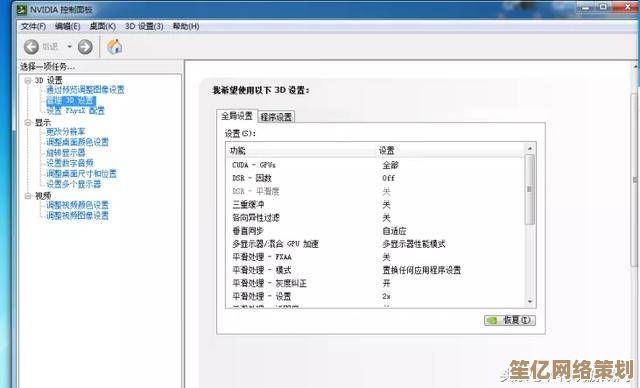
Task: Click the Back arrow navigation icon
Action: click(x=31, y=47)
